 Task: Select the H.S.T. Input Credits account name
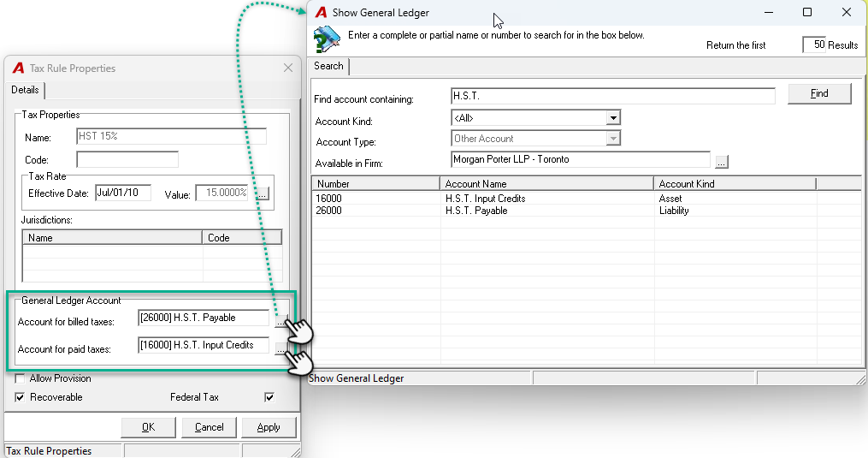click(486, 199)
